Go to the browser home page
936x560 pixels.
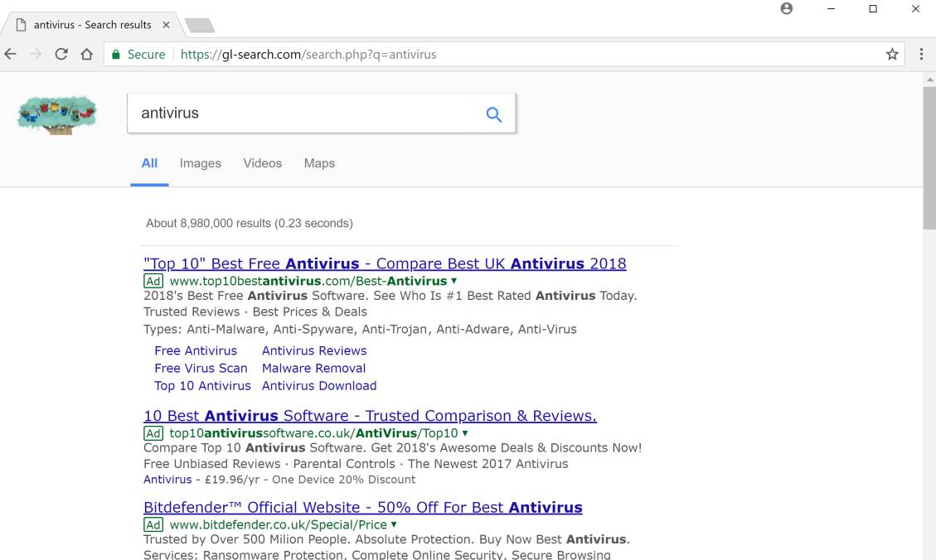coord(86,55)
